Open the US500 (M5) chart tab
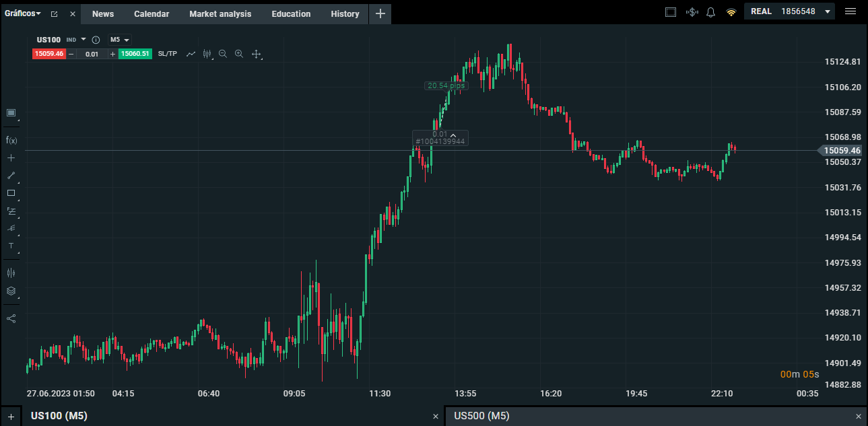The image size is (868, 426). pyautogui.click(x=481, y=416)
